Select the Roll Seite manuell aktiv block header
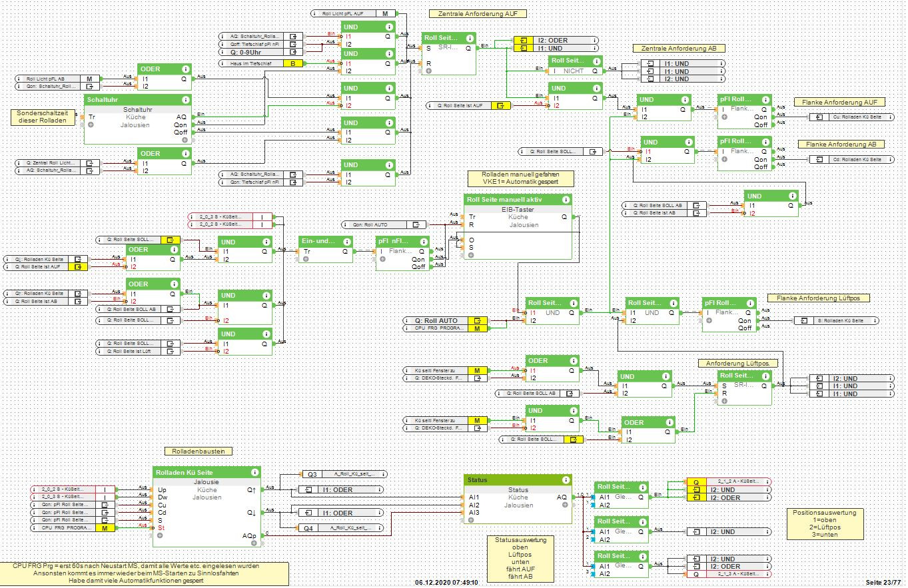 (518, 199)
